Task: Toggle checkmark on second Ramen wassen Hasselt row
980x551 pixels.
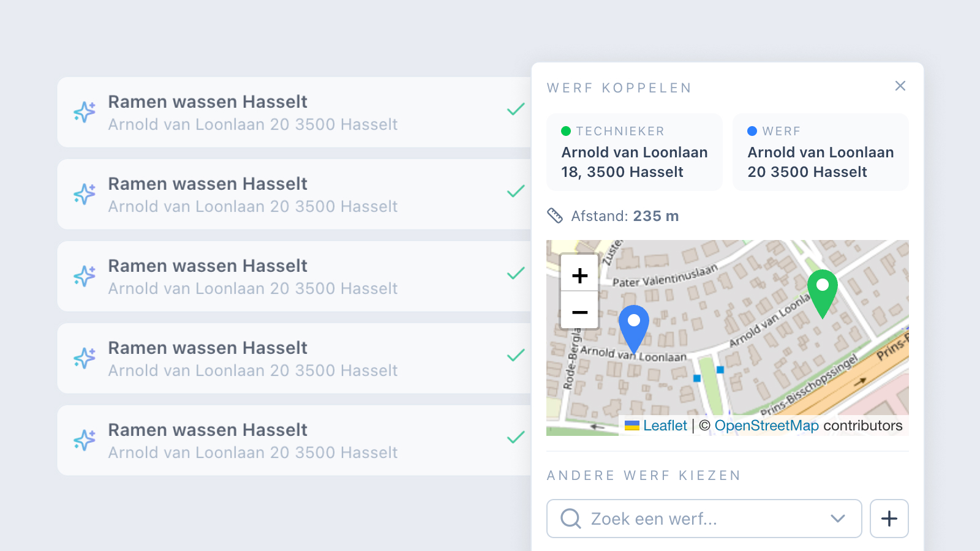Action: tap(516, 192)
